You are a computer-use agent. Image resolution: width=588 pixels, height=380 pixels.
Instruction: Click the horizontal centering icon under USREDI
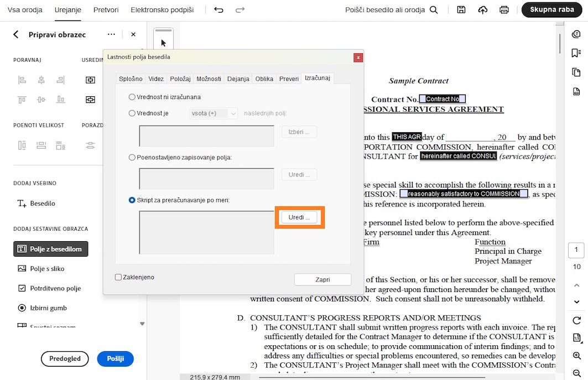click(x=91, y=80)
